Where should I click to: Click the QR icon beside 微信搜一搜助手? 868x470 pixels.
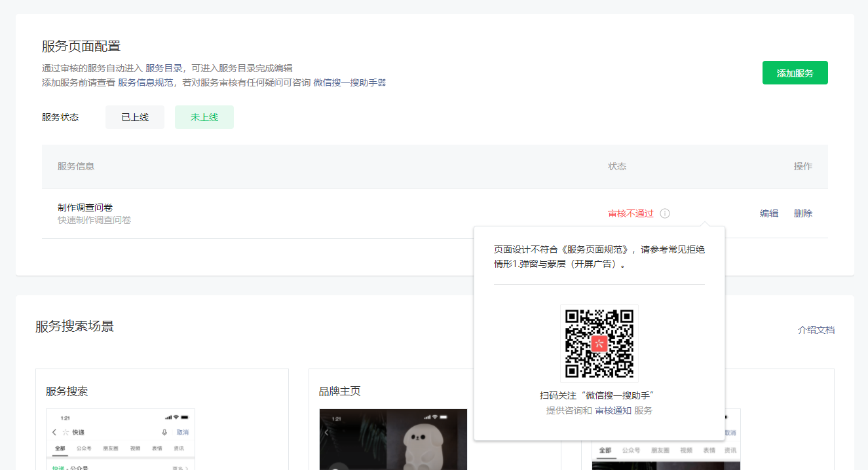[x=382, y=82]
